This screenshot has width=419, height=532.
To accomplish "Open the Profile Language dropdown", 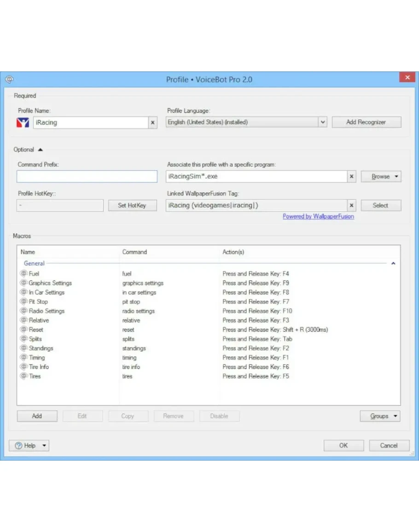I will [x=323, y=122].
